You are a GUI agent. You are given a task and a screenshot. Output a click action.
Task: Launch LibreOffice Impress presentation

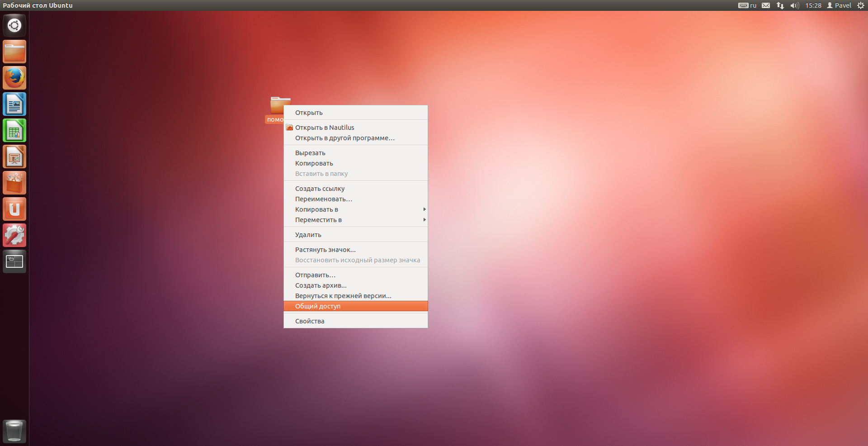pyautogui.click(x=14, y=157)
